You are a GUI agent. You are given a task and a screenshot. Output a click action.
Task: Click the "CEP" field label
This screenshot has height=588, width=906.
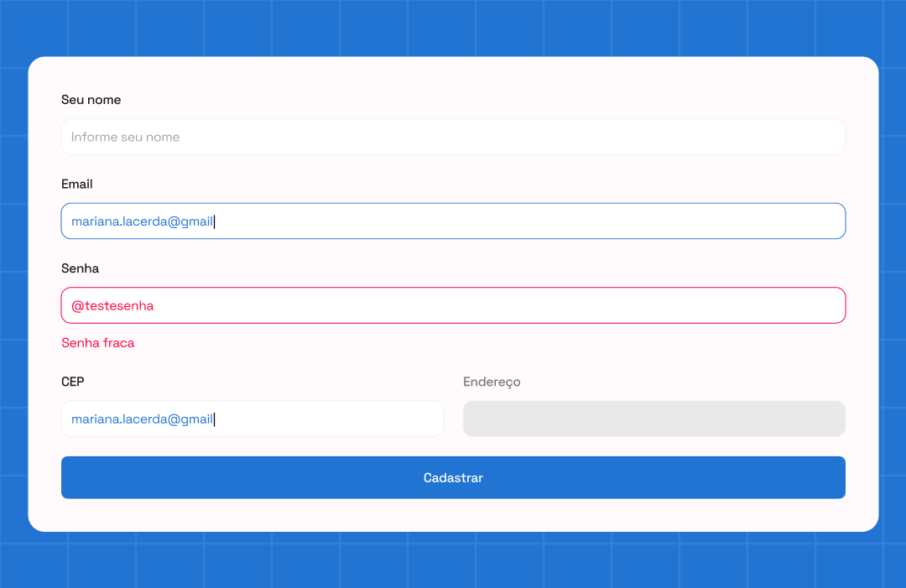pos(73,382)
